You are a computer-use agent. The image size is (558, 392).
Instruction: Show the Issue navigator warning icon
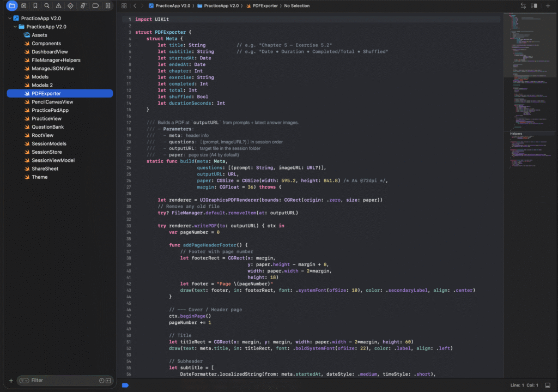point(59,5)
